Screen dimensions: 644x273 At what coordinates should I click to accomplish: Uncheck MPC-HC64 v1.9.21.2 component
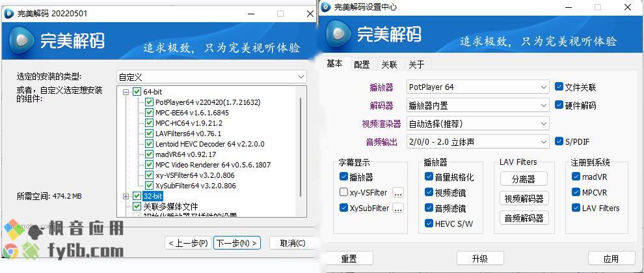click(149, 123)
